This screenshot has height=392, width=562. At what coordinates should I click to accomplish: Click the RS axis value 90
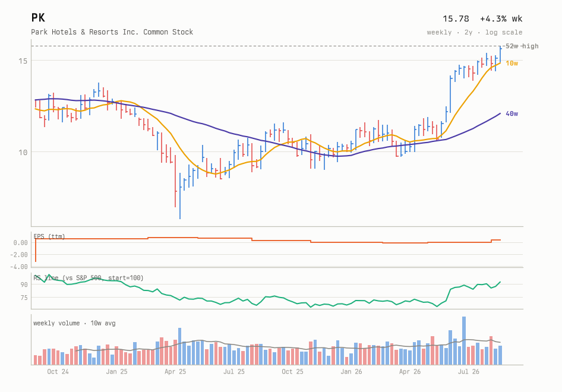pos(24,284)
